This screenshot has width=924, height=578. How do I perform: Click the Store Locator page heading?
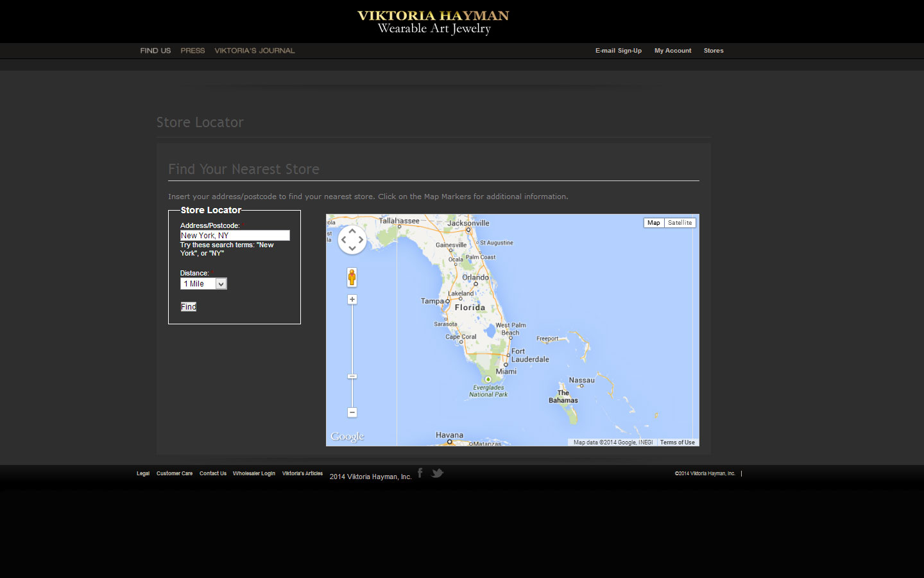pyautogui.click(x=200, y=122)
